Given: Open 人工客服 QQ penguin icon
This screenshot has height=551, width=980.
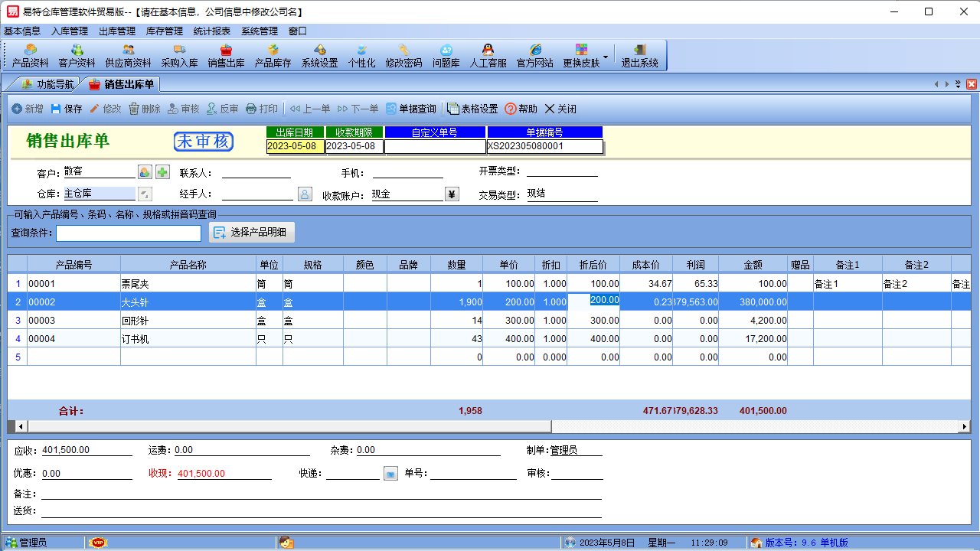Looking at the screenshot, I should [x=488, y=55].
